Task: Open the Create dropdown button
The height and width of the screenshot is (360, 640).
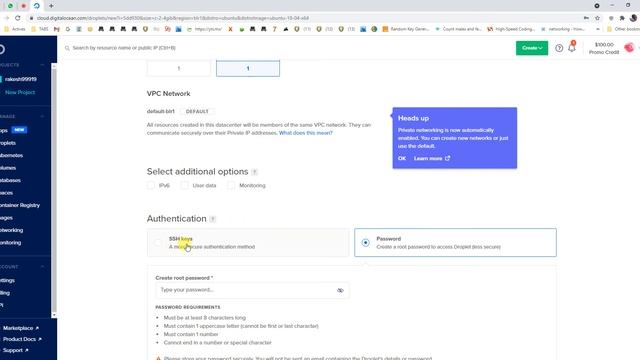Action: pyautogui.click(x=532, y=48)
